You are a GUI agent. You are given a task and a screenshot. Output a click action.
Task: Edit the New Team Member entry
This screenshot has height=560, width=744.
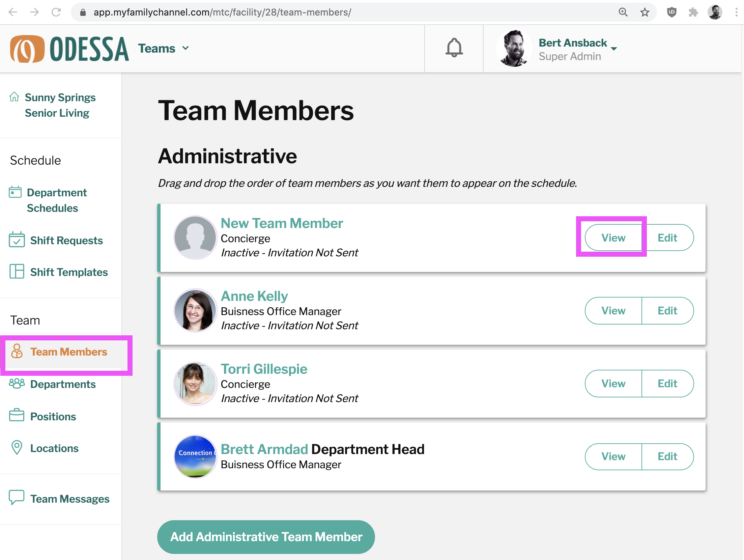667,237
